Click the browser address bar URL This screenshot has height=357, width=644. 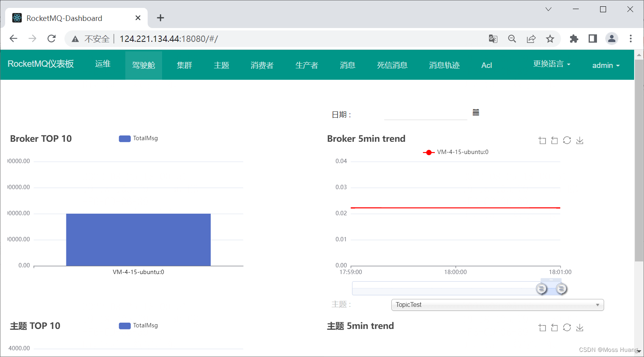[169, 39]
